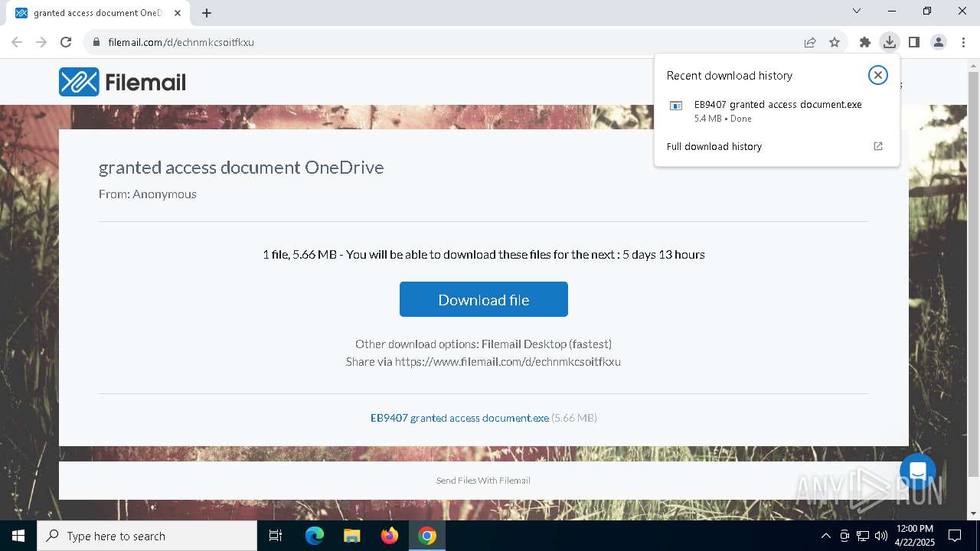This screenshot has width=980, height=551.
Task: Open Full download history
Action: pos(714,146)
